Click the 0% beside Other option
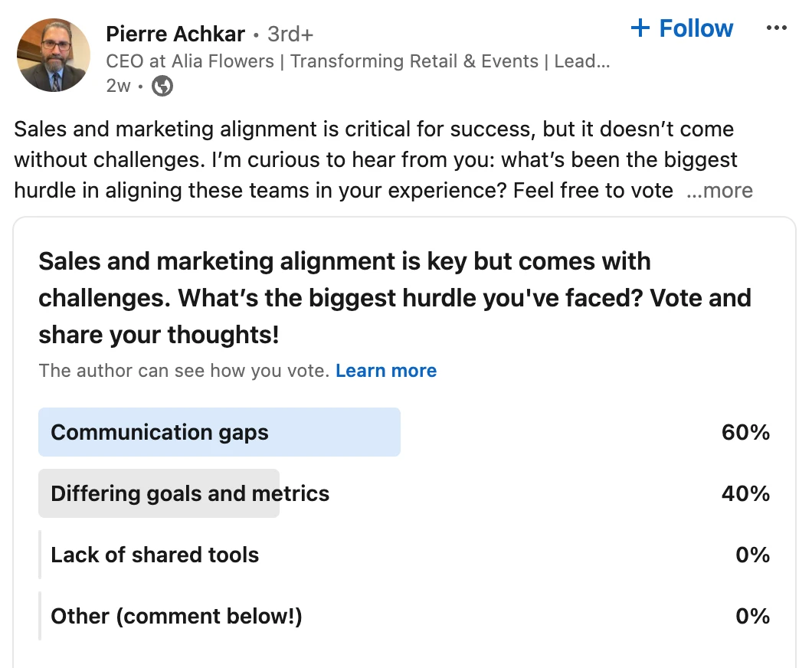Screen dimensions: 812x668 click(754, 616)
